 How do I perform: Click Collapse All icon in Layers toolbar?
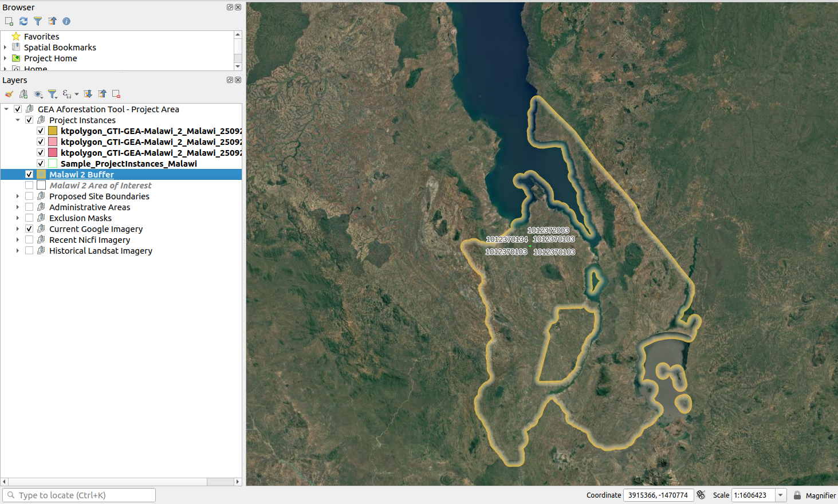[102, 94]
